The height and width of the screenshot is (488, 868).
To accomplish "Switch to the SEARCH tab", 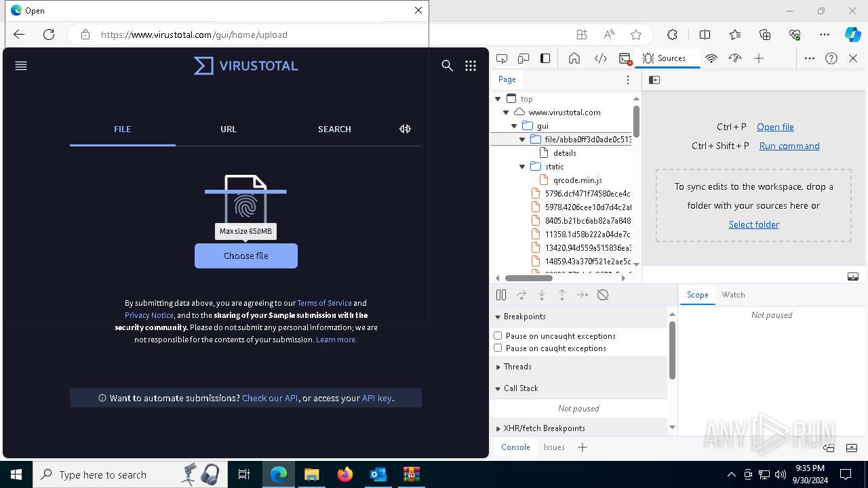I will (x=334, y=129).
